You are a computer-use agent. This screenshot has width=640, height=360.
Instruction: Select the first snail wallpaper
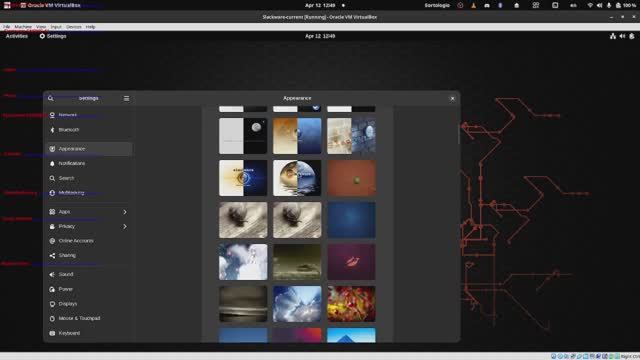(x=243, y=220)
